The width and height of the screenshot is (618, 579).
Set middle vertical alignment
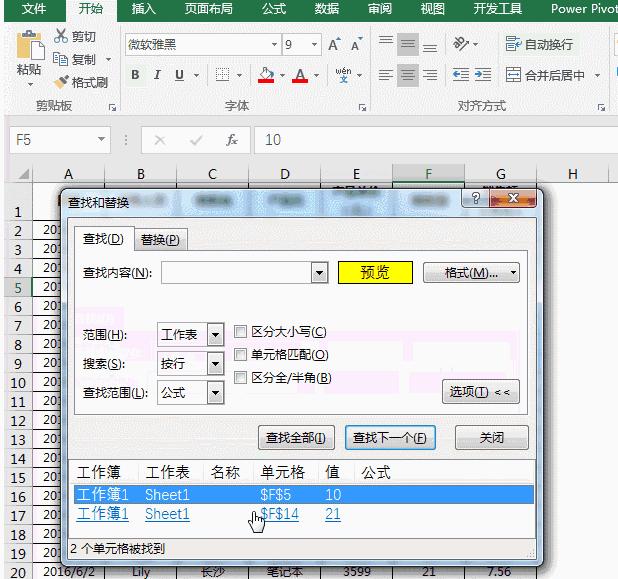(408, 44)
